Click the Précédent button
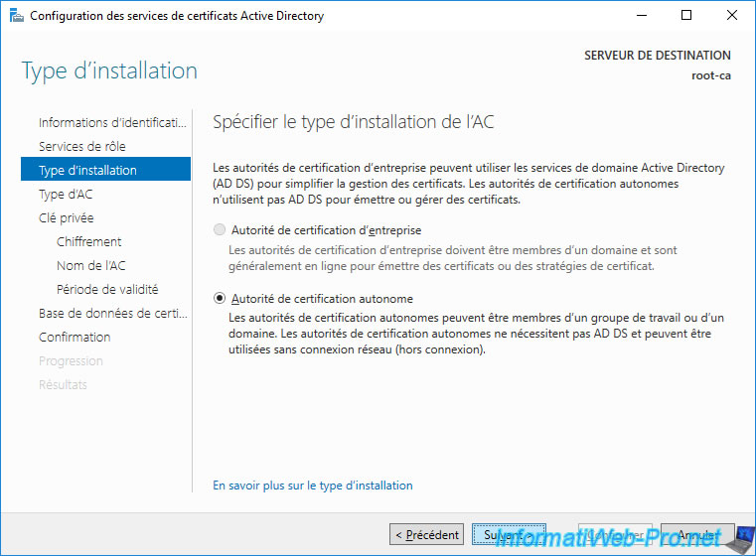Viewport: 756px width, 556px height. point(426,534)
